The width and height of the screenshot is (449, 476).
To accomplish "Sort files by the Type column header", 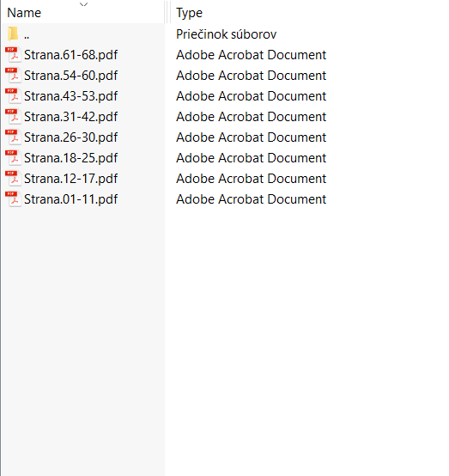I will (189, 13).
